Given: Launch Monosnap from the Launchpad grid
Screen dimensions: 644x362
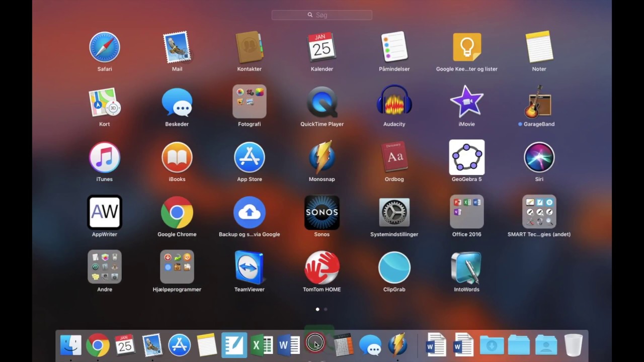Looking at the screenshot, I should (x=322, y=157).
